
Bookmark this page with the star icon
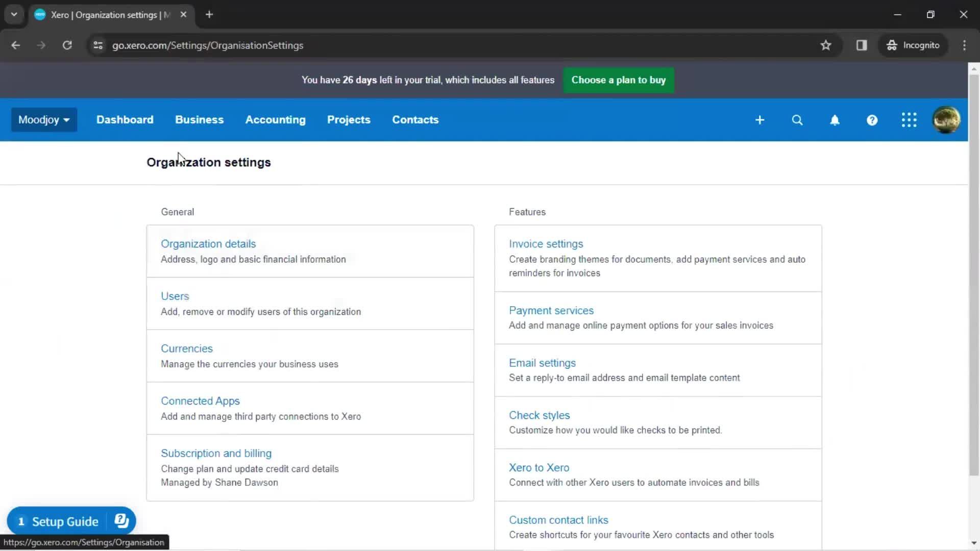click(x=826, y=45)
